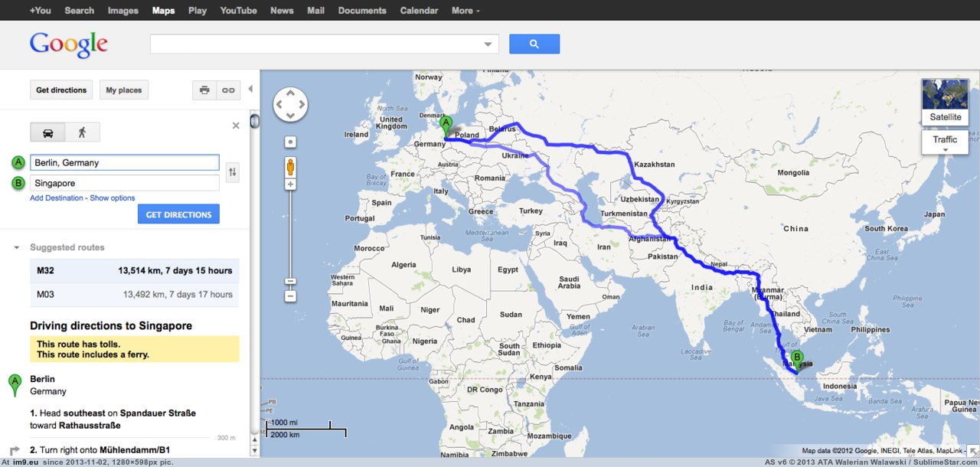Viewport: 980px width, 467px height.
Task: Close the directions panel with X
Action: (x=236, y=126)
